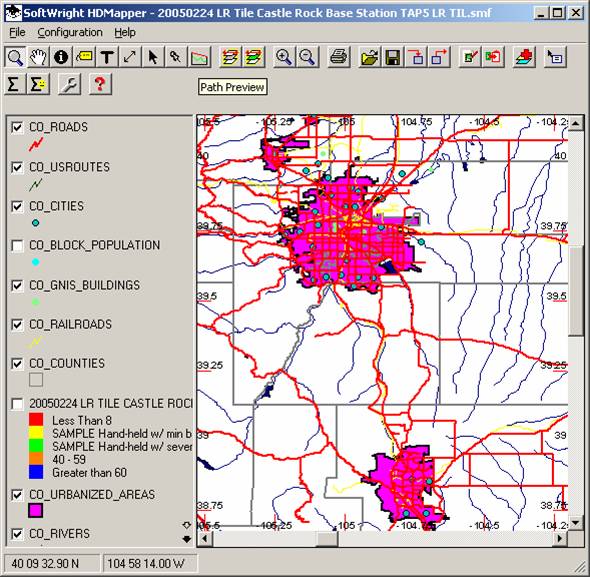Screen dimensions: 590x577
Task: Click the Sigma summation icon
Action: pos(14,84)
